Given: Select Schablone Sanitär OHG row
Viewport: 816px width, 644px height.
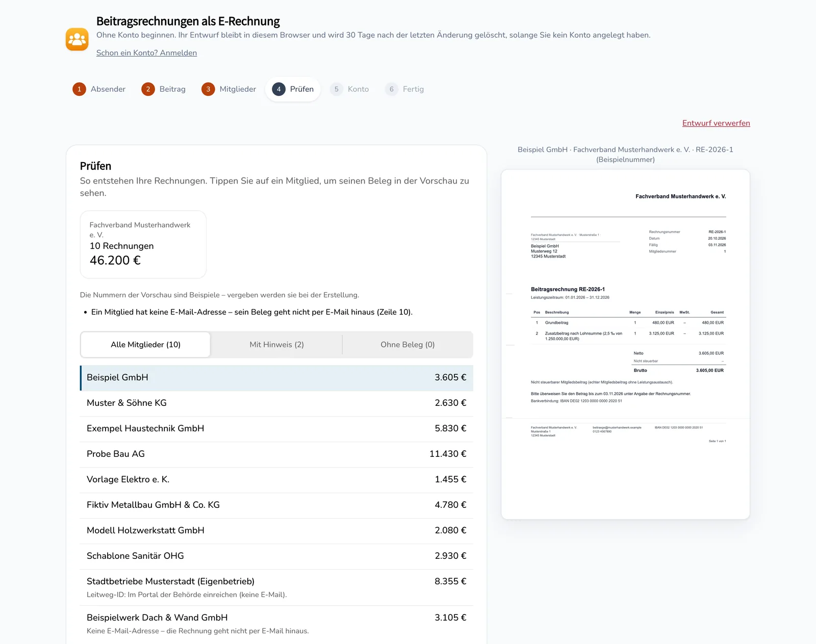Looking at the screenshot, I should [x=276, y=556].
